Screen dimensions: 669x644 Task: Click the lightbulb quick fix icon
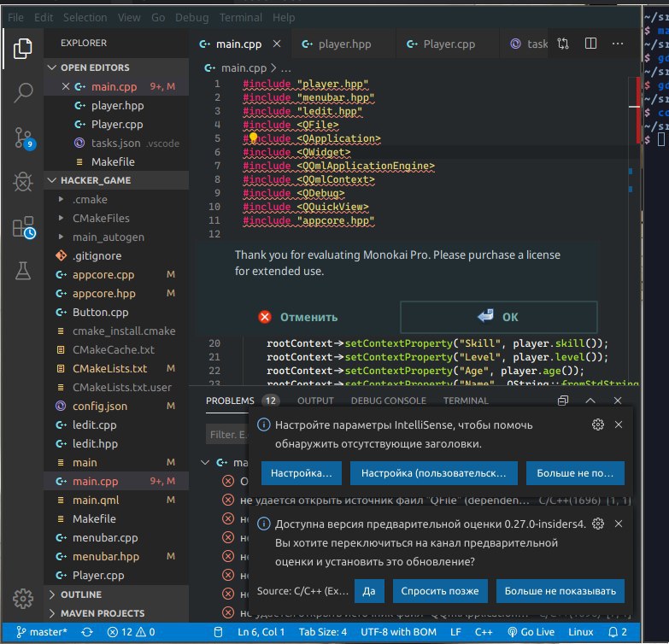[x=254, y=138]
